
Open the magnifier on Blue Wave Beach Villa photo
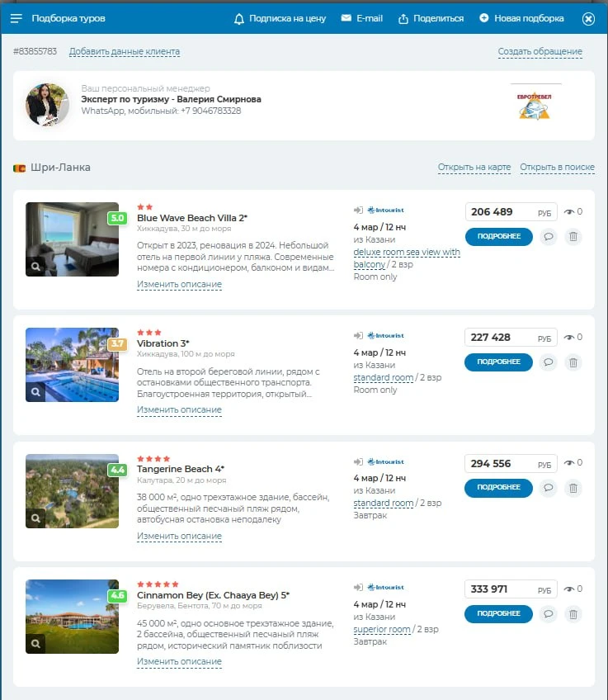coord(35,267)
